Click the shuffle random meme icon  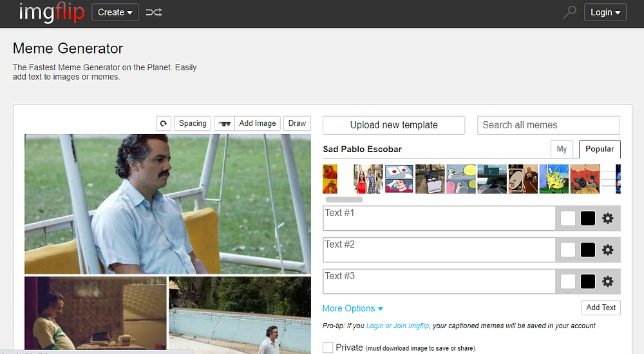pyautogui.click(x=154, y=12)
